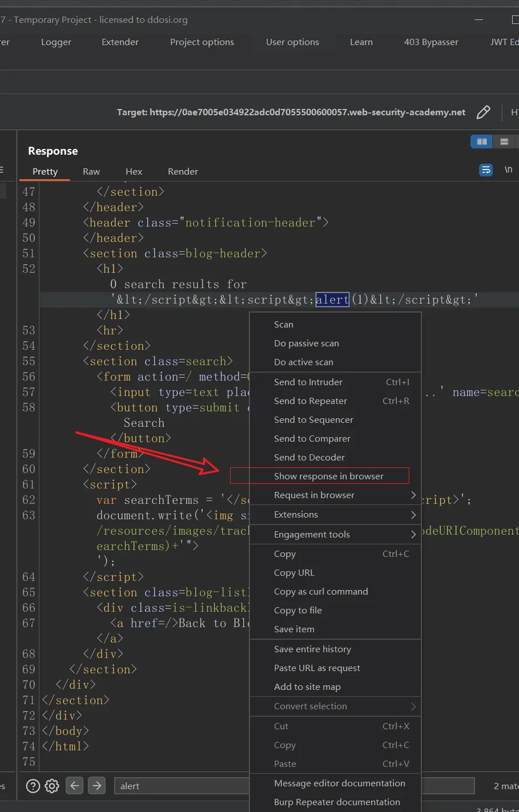Toggle show non-printable characters \n
The width and height of the screenshot is (519, 812).
click(508, 170)
